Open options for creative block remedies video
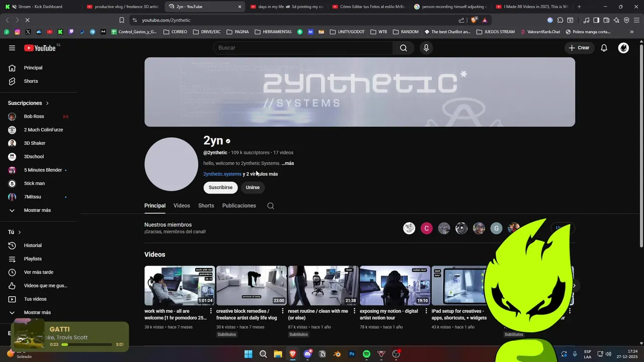This screenshot has height=362, width=644. click(x=282, y=311)
